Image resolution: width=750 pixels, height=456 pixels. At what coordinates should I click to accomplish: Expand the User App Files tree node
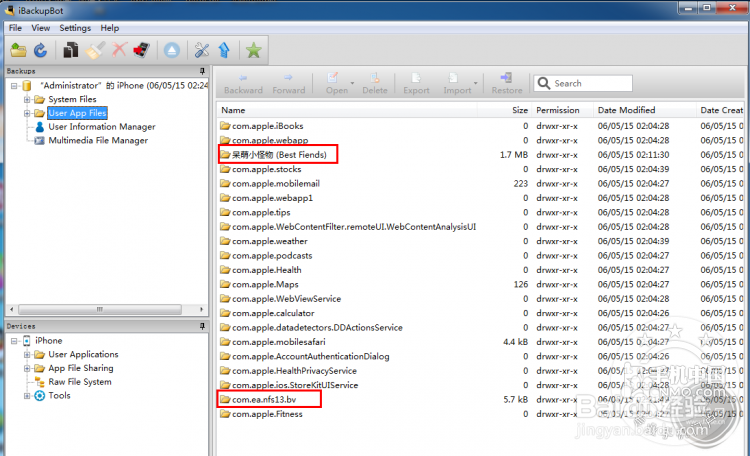(x=27, y=113)
